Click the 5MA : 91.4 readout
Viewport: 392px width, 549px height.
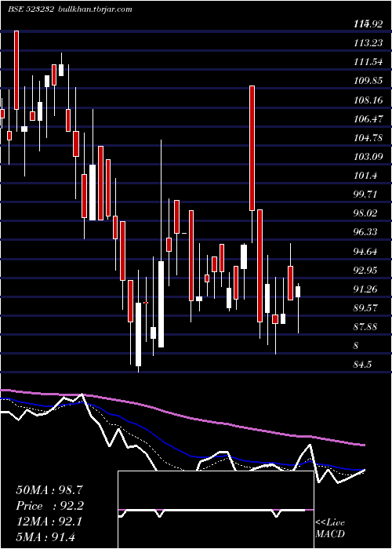pos(45,537)
